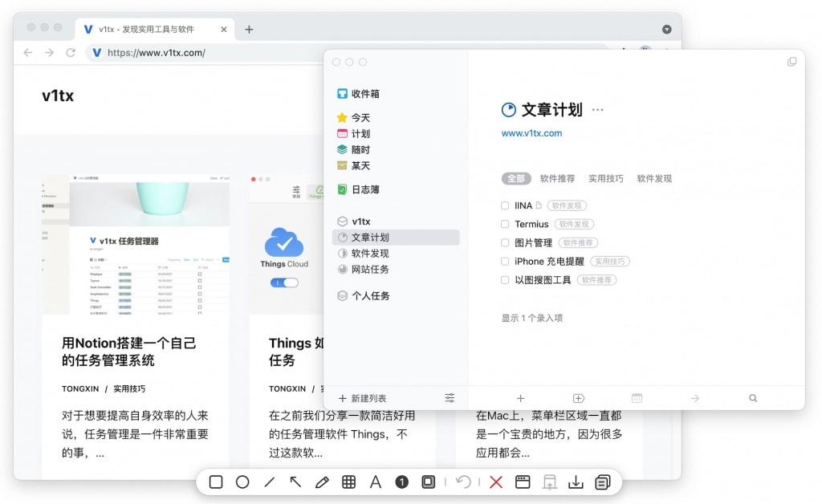The image size is (822, 504).
Task: Filter by 软件发现 tag
Action: coord(654,179)
